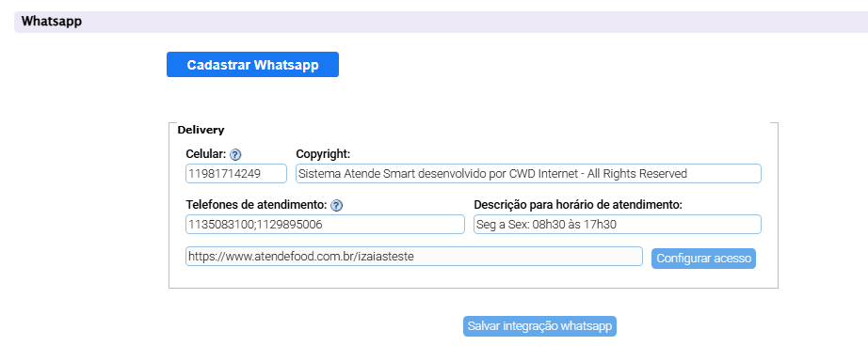This screenshot has width=868, height=346.
Task: Select the Celular: label text
Action: pos(206,153)
